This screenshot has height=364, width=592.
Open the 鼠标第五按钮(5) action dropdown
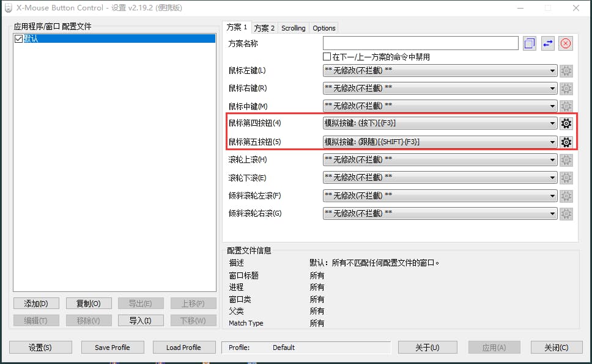pyautogui.click(x=440, y=142)
